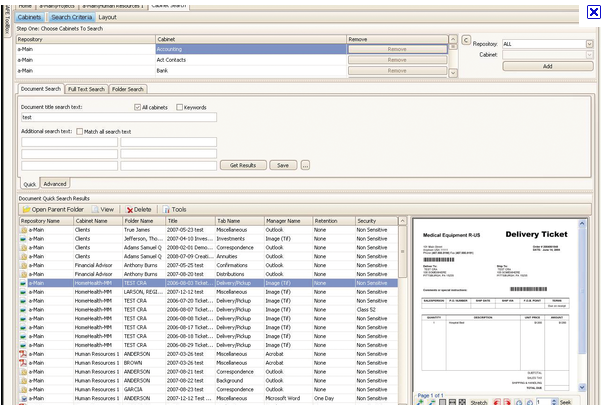Open the Repository ALL dropdown
The height and width of the screenshot is (406, 602).
click(587, 44)
